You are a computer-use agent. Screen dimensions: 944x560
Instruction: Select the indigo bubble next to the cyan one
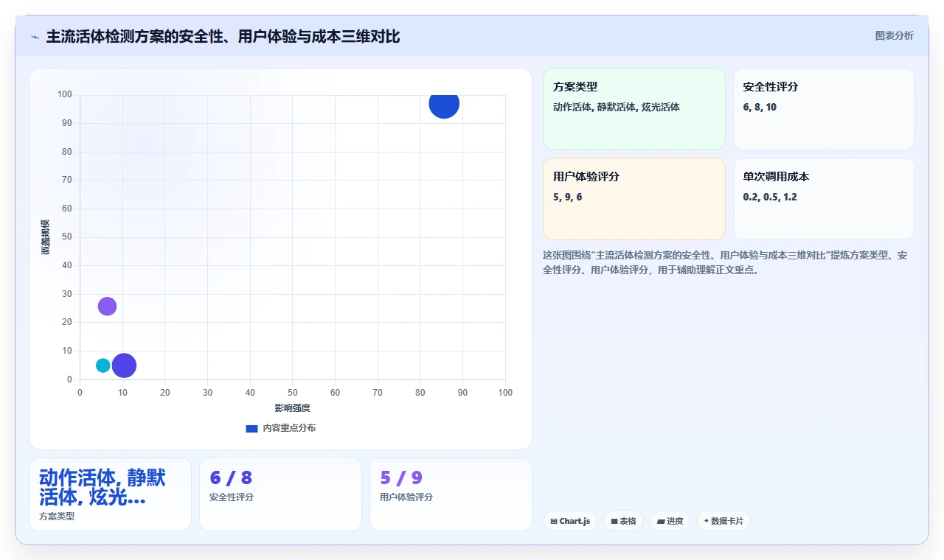pos(124,365)
